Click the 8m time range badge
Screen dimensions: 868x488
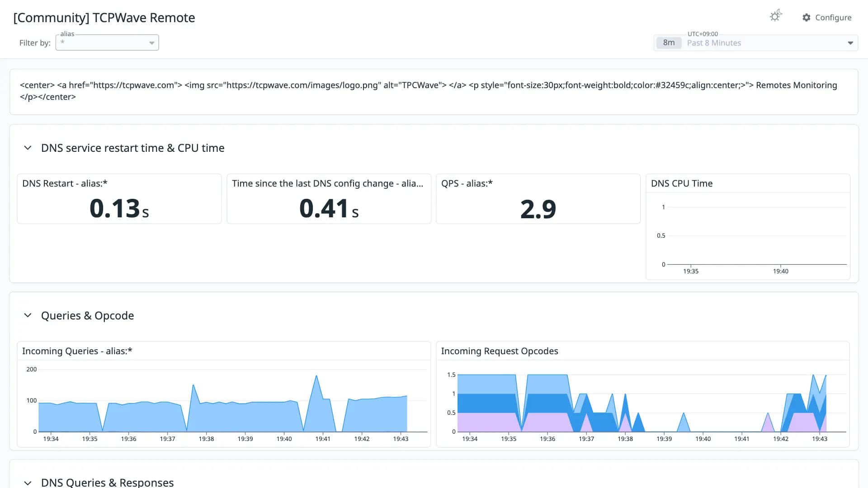coord(669,43)
